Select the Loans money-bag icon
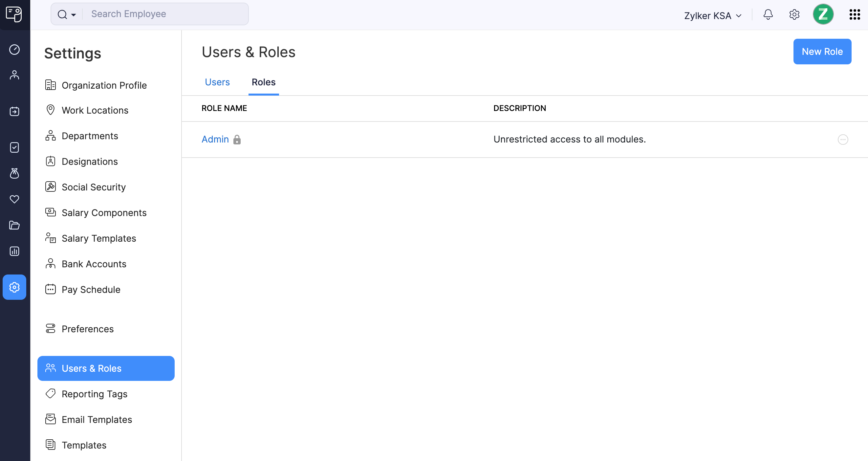Image resolution: width=868 pixels, height=461 pixels. click(14, 173)
